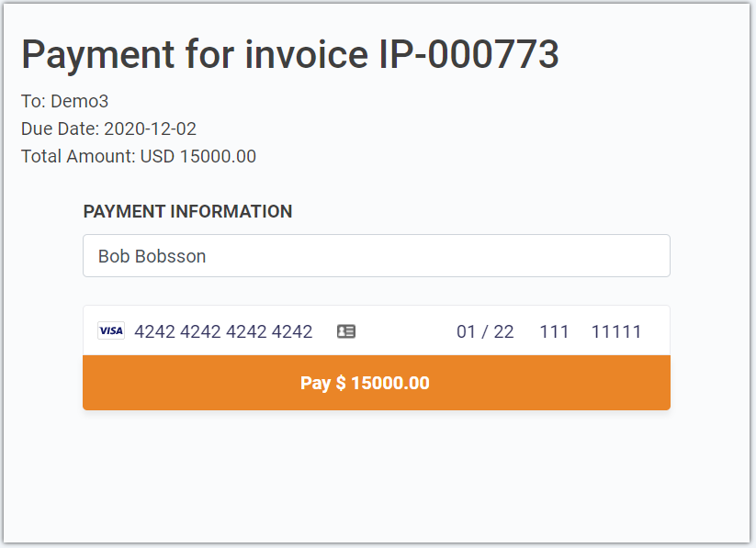This screenshot has height=548, width=756.
Task: Click the Visa card brand icon
Action: (111, 330)
